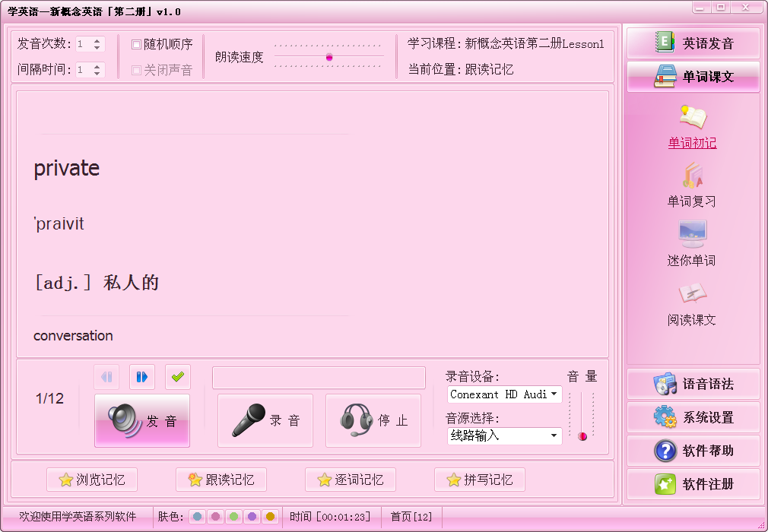Click the 发音次数 value field
This screenshot has height=532, width=768.
[x=84, y=45]
